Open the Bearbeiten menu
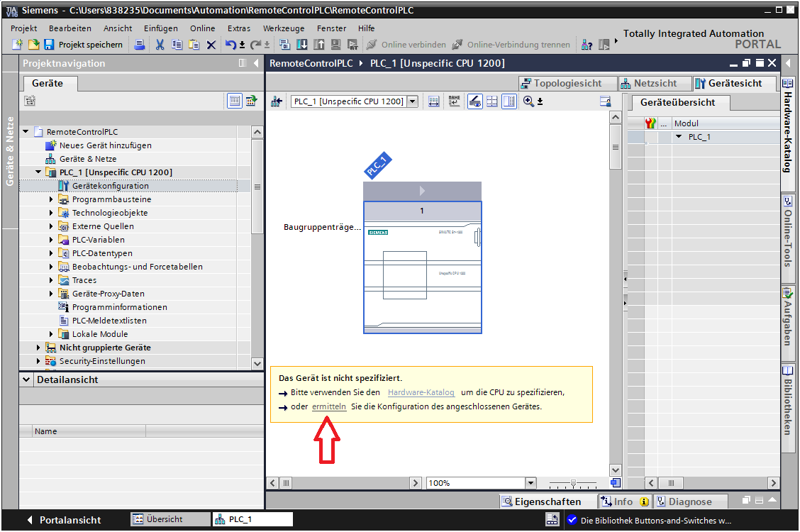The height and width of the screenshot is (532, 800). coord(70,28)
